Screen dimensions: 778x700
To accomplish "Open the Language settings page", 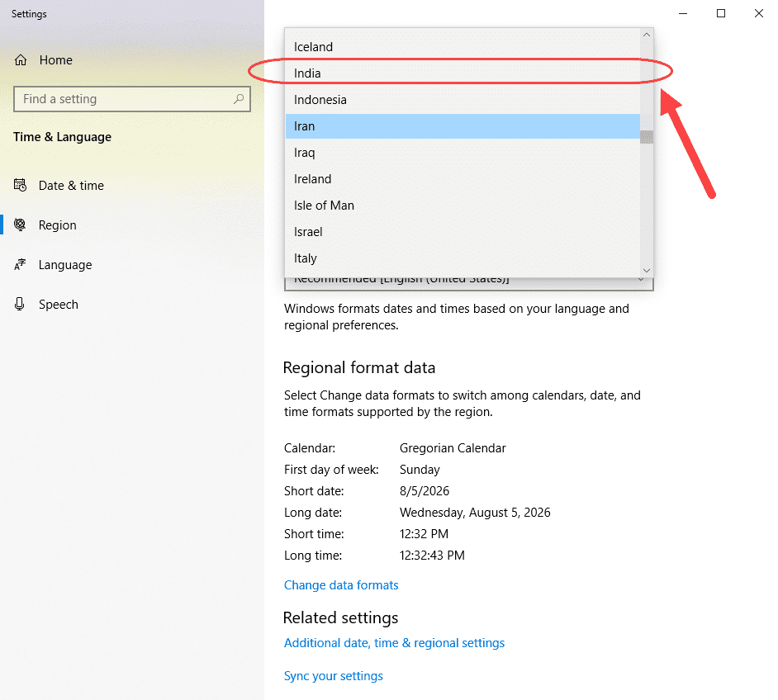I will 132,265.
